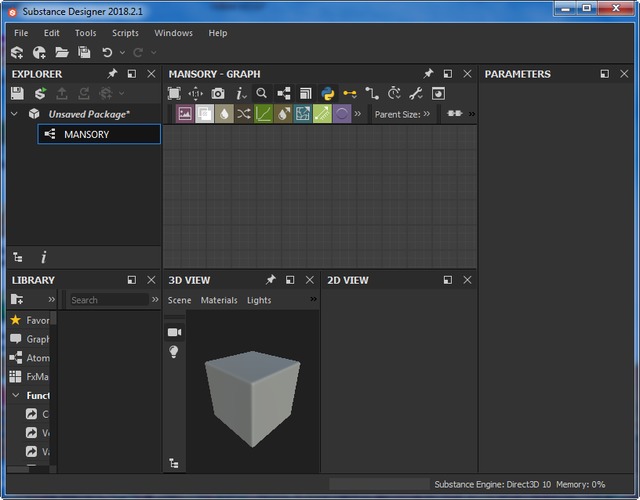640x500 pixels.
Task: Open the Materials menu in 3D View
Action: (x=219, y=300)
